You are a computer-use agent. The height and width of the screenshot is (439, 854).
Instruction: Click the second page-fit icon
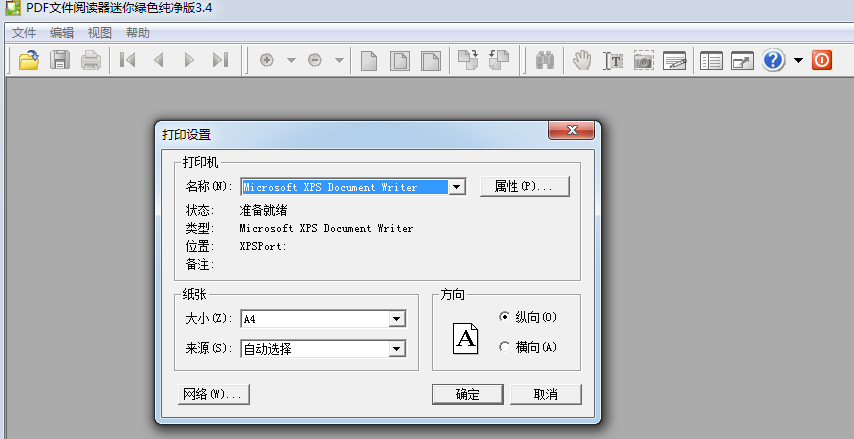tap(400, 60)
